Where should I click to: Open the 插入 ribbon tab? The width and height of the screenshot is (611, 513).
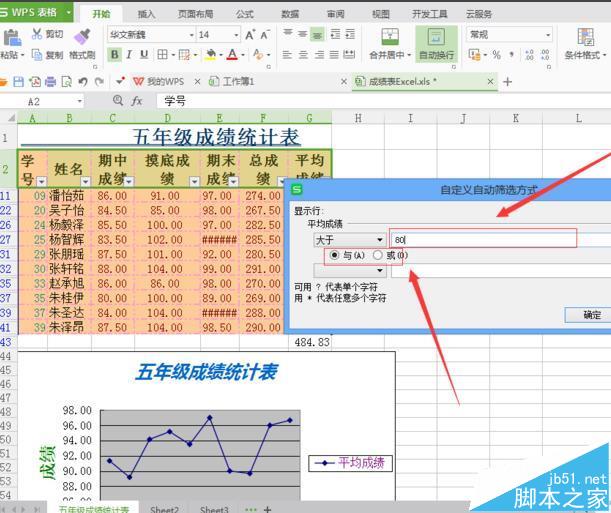pos(147,14)
